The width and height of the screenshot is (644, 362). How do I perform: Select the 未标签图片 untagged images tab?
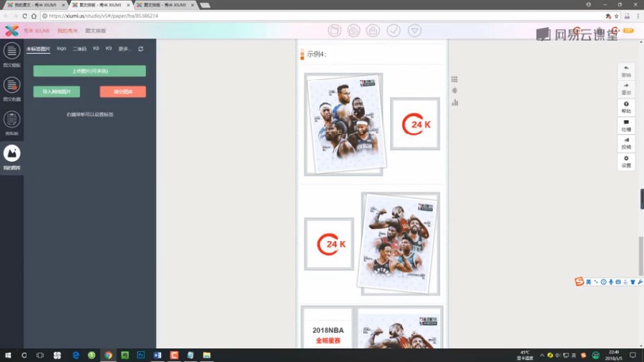[38, 49]
